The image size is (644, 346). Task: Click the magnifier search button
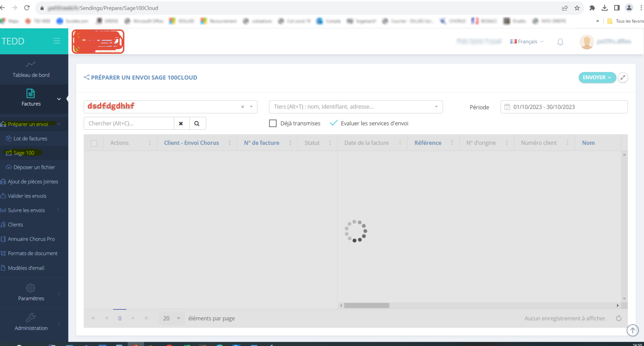[x=197, y=123]
